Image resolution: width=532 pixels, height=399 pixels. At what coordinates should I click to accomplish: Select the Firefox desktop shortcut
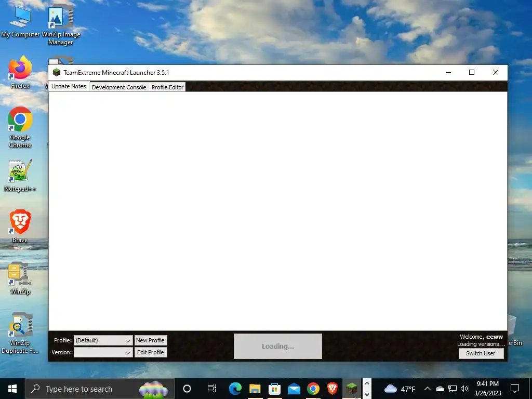point(20,72)
